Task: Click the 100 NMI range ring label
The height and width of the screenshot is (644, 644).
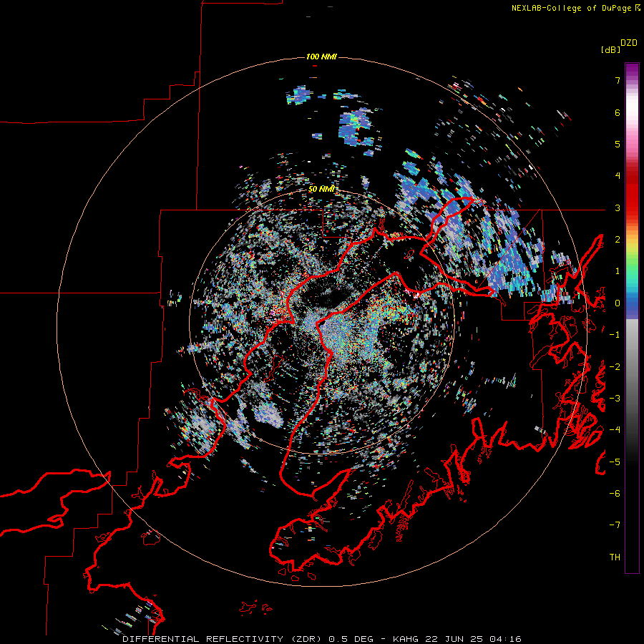Action: point(321,57)
